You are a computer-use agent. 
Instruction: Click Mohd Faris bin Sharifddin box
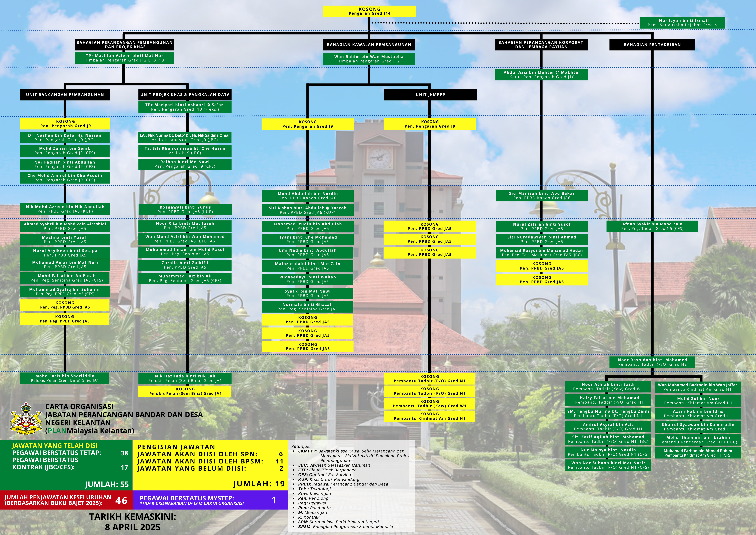click(65, 378)
